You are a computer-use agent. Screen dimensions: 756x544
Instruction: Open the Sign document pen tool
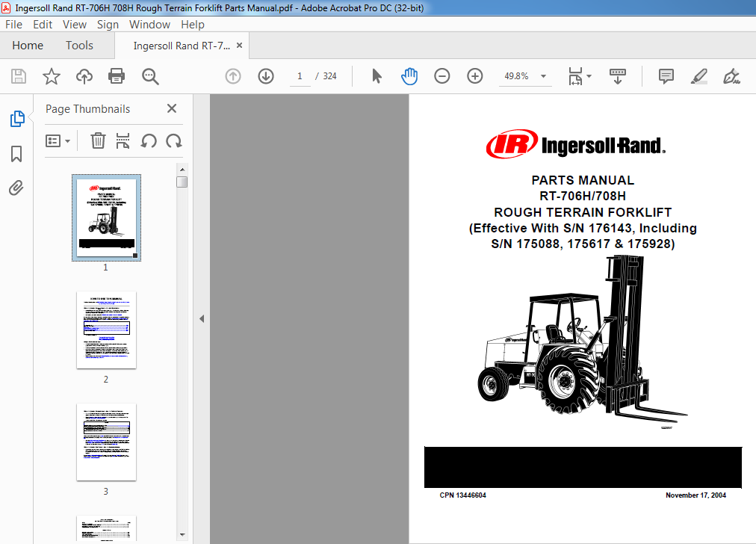click(731, 76)
